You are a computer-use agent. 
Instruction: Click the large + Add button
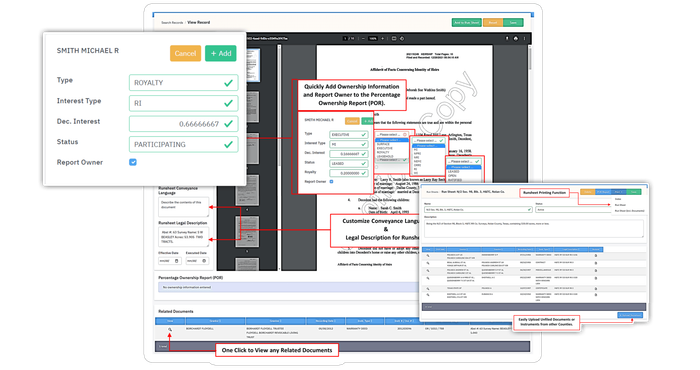221,53
